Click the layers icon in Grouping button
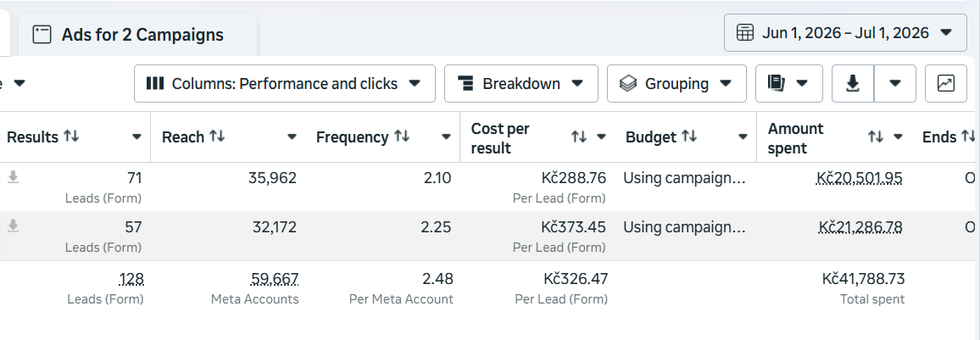980x340 pixels. pyautogui.click(x=628, y=84)
